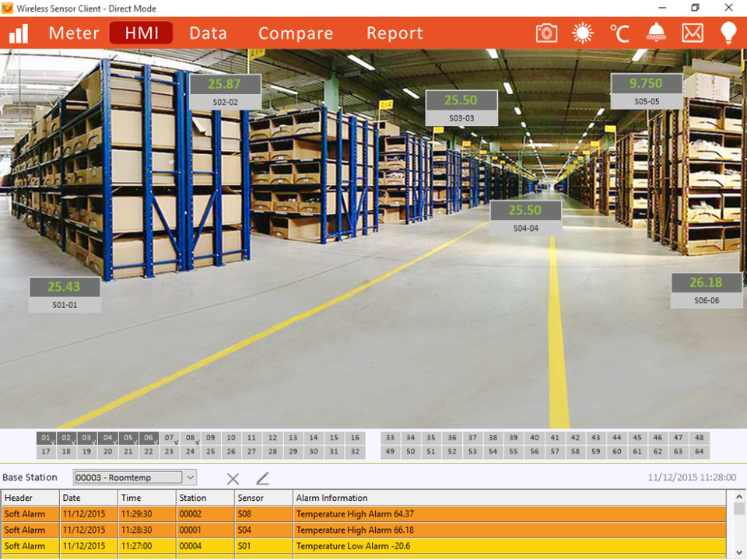
Task: Toggle sensor channel 06 button
Action: click(148, 439)
